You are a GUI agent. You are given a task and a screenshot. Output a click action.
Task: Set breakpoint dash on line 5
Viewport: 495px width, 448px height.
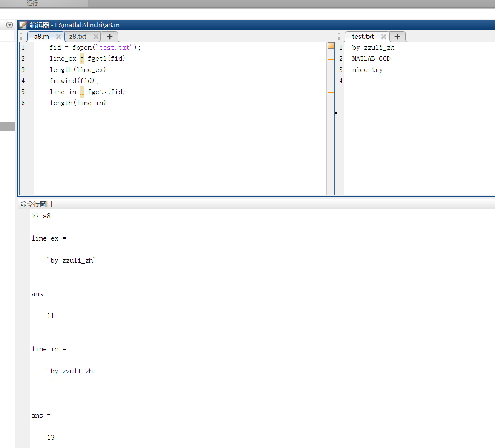(30, 92)
